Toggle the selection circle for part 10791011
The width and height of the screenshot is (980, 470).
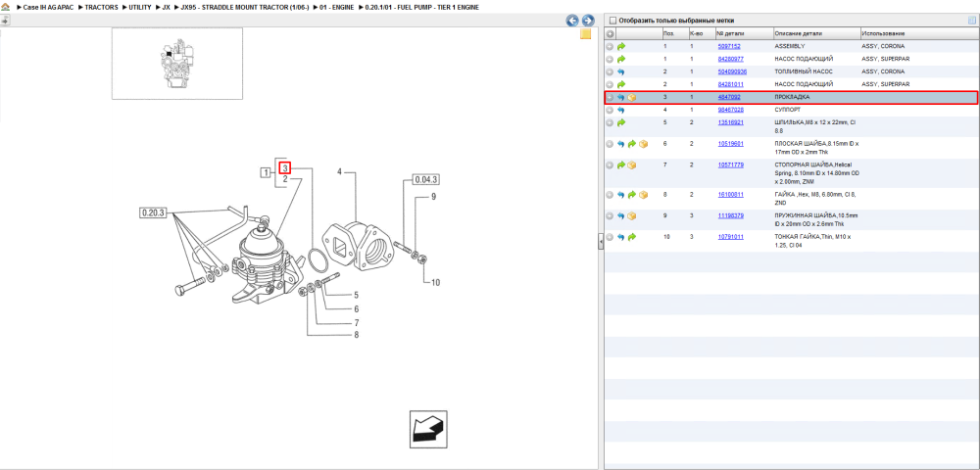tap(610, 237)
